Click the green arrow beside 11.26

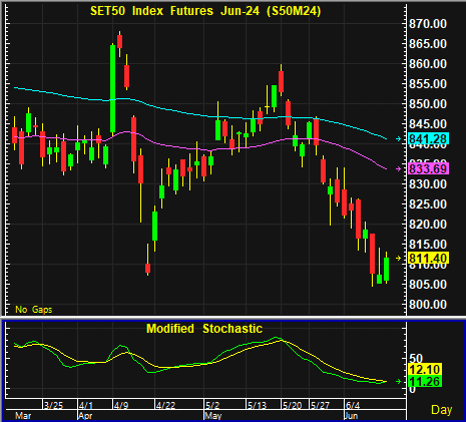(398, 381)
